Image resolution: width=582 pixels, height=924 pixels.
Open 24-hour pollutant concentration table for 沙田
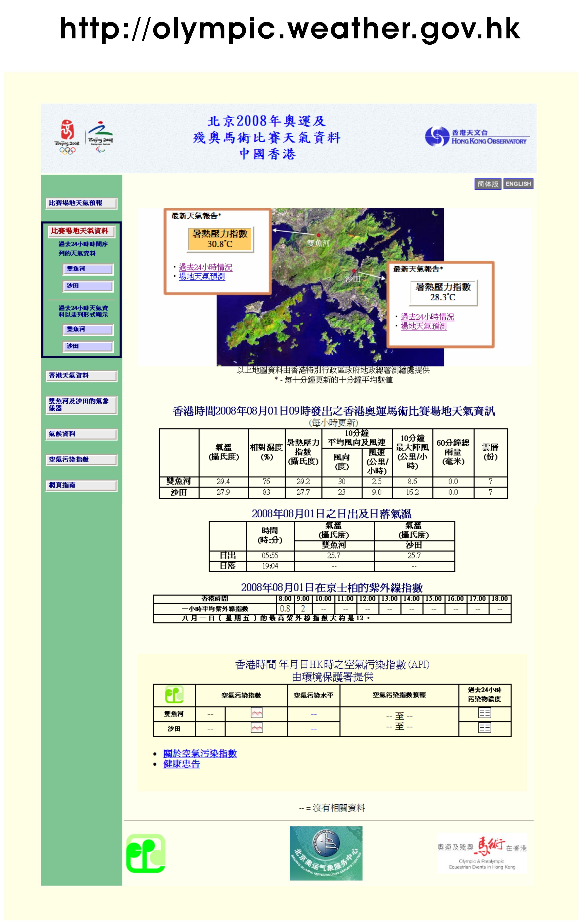click(x=484, y=728)
